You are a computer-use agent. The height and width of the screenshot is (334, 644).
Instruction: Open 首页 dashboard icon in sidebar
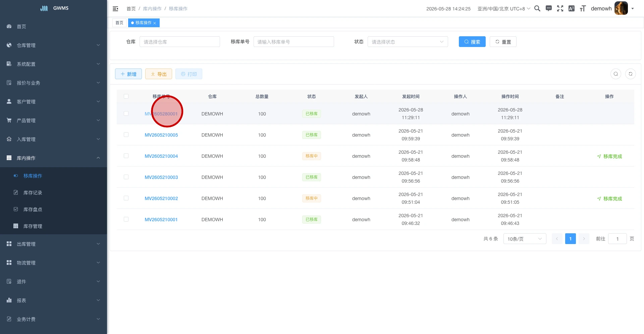9,26
